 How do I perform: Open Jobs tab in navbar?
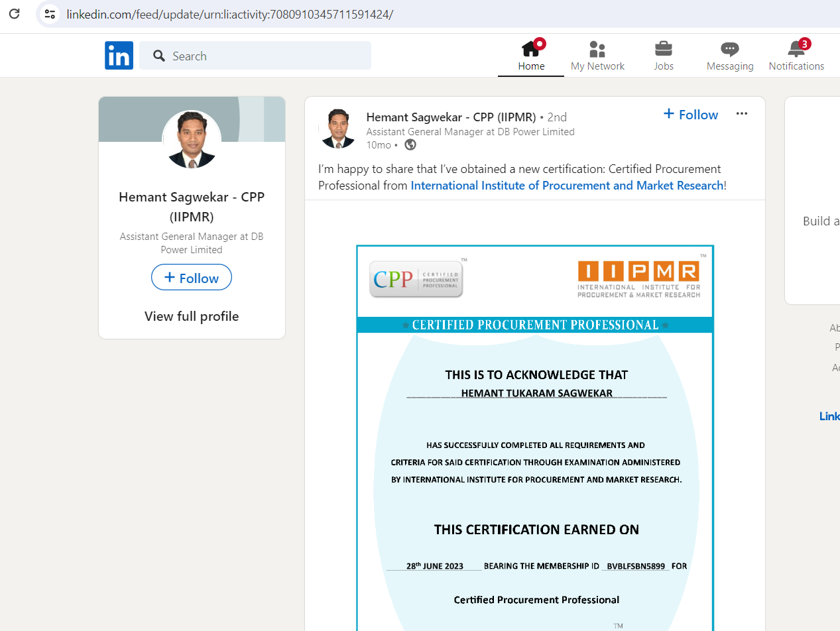664,56
